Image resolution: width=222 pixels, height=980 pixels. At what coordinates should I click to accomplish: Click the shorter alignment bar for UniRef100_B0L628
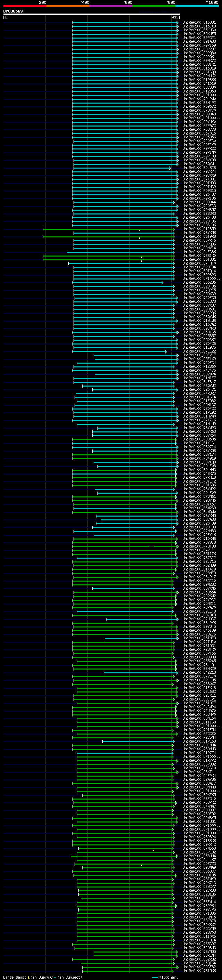pos(122,168)
